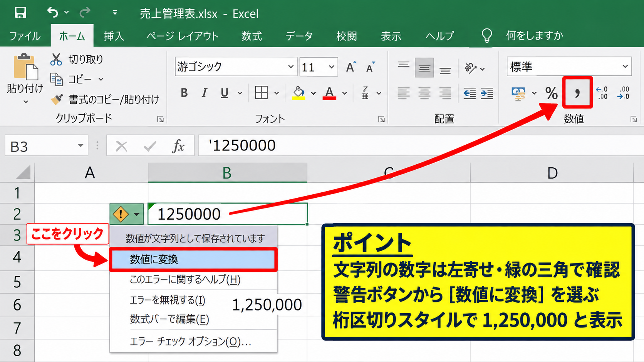Open 数値 group dialog launcher
The height and width of the screenshot is (362, 644).
(x=634, y=119)
